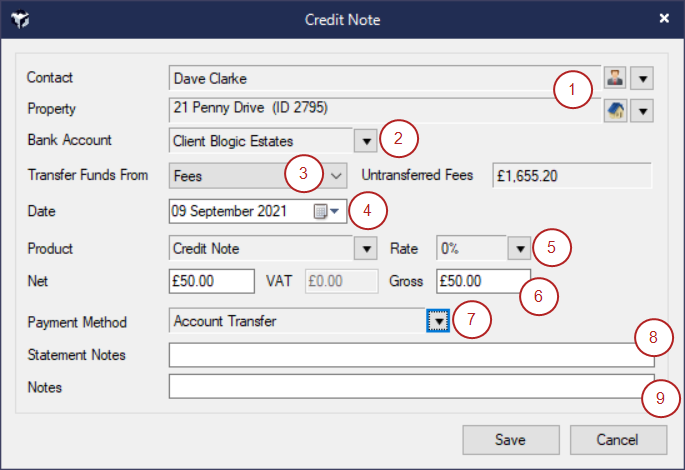Click into the Gross amount field
The width and height of the screenshot is (685, 470).
pyautogui.click(x=478, y=282)
